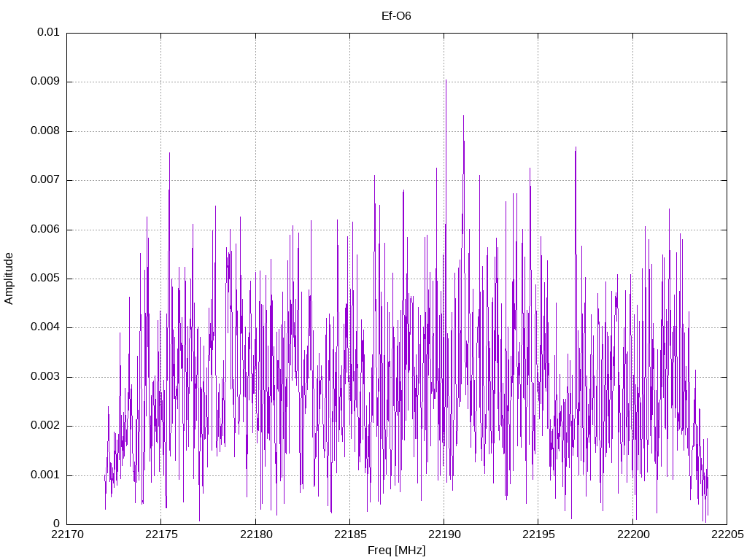
Task: Click x-axis tick label 22175
Action: (161, 534)
